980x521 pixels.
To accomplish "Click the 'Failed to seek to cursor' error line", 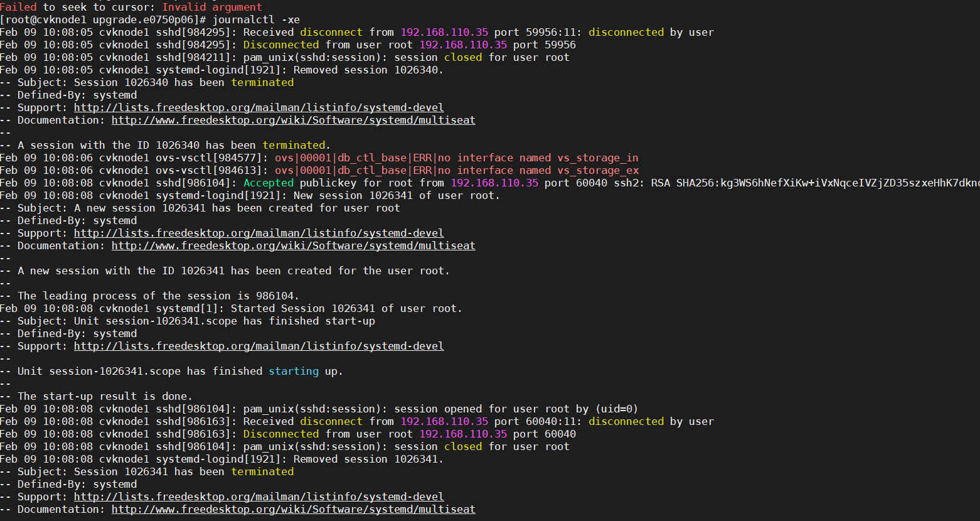I will tap(130, 7).
